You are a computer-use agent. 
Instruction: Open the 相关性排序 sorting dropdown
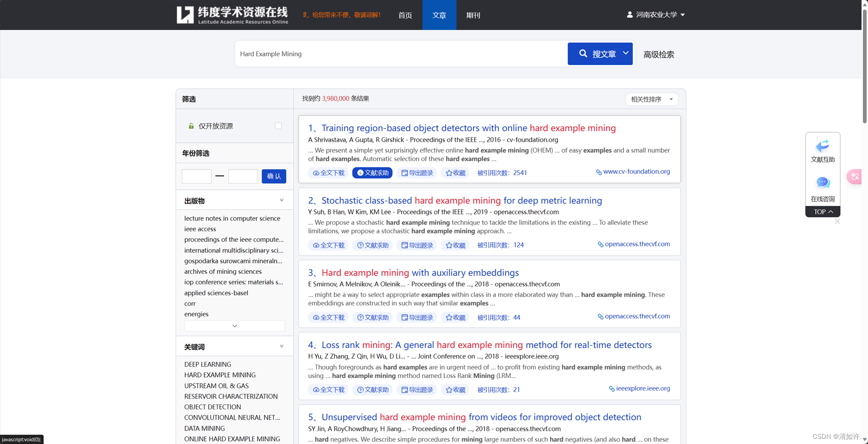(x=651, y=99)
